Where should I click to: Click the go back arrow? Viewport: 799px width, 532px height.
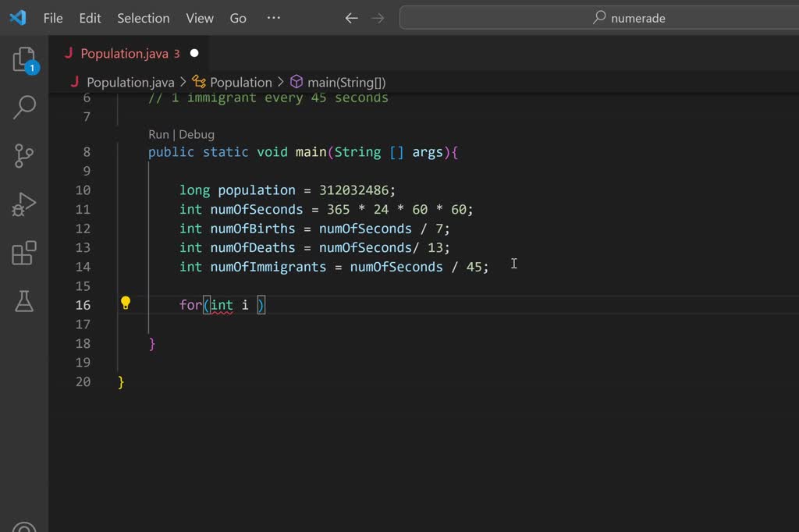click(x=351, y=18)
